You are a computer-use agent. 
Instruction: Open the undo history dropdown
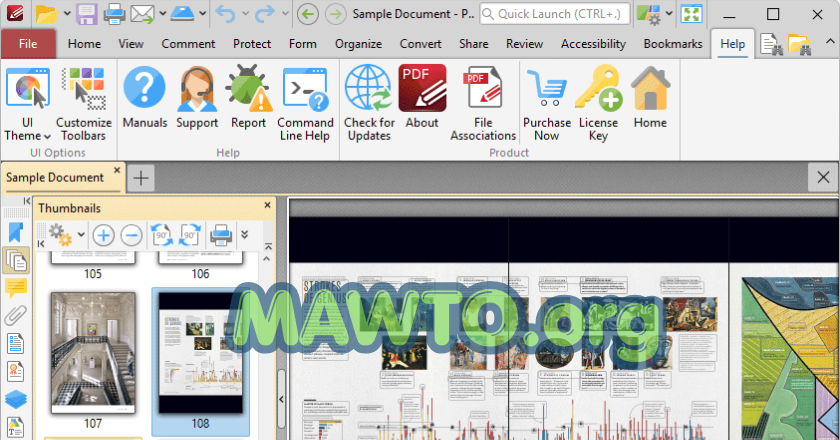click(245, 14)
